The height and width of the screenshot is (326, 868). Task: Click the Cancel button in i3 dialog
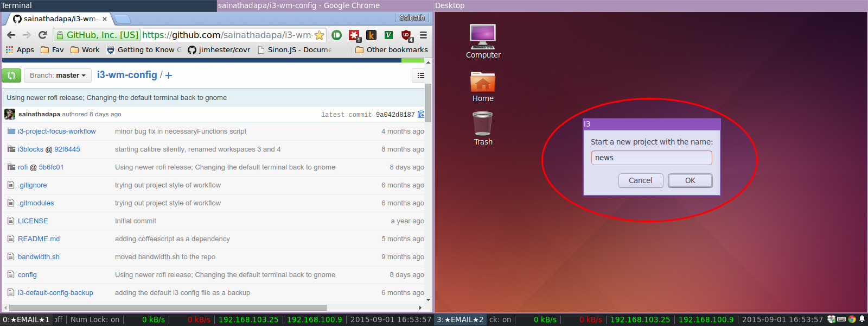[x=641, y=180]
